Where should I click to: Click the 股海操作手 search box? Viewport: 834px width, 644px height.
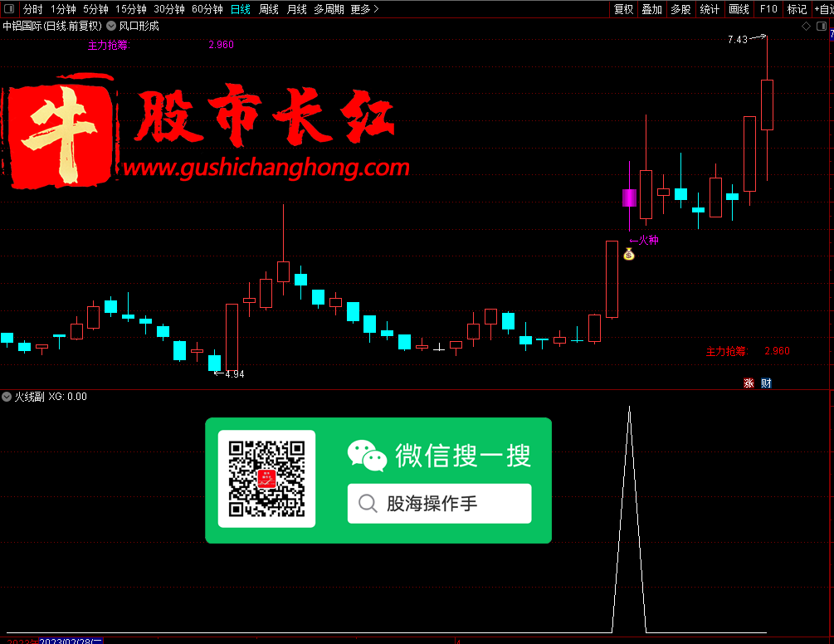point(439,503)
